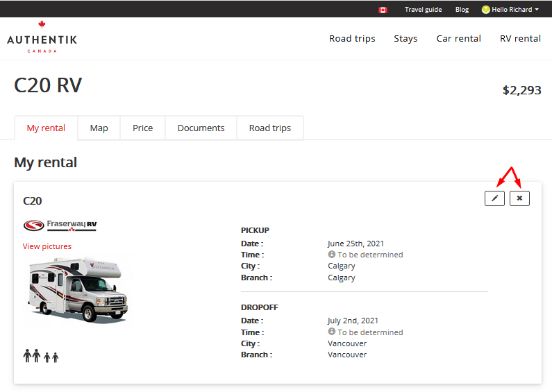Click the Canadian flag icon in top bar

tap(383, 10)
